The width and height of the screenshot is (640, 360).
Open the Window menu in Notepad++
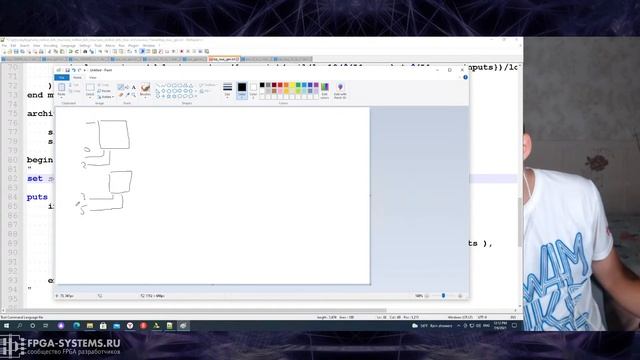[x=149, y=46]
